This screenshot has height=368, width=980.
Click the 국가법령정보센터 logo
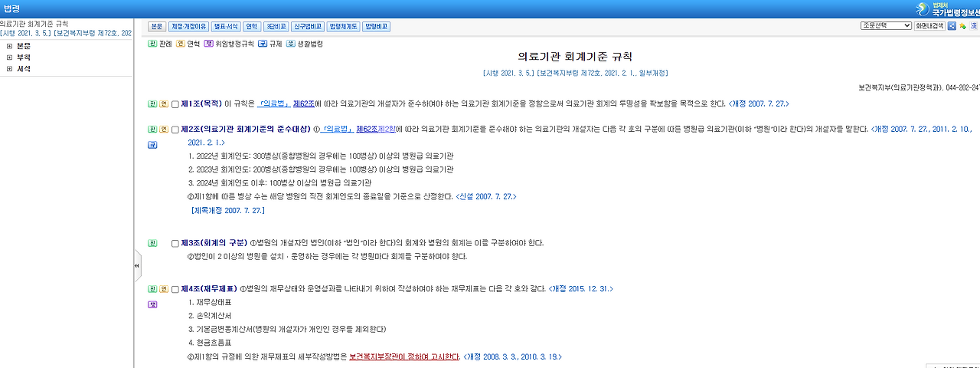(x=947, y=9)
